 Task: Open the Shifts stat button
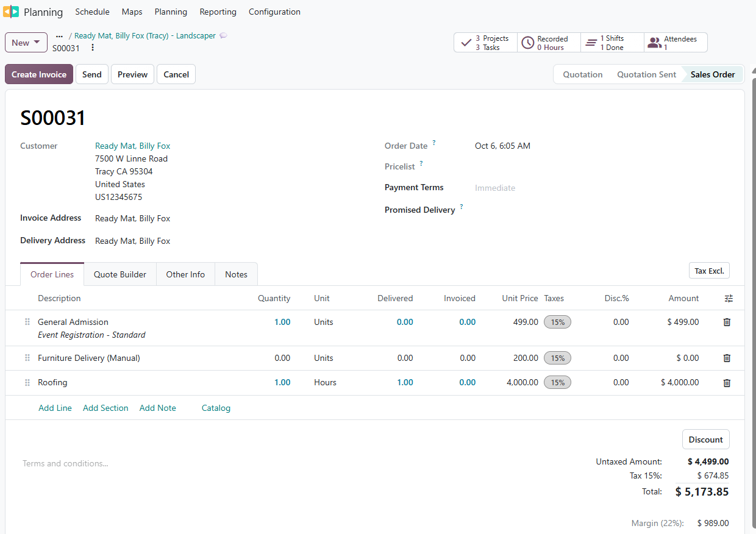(x=612, y=43)
